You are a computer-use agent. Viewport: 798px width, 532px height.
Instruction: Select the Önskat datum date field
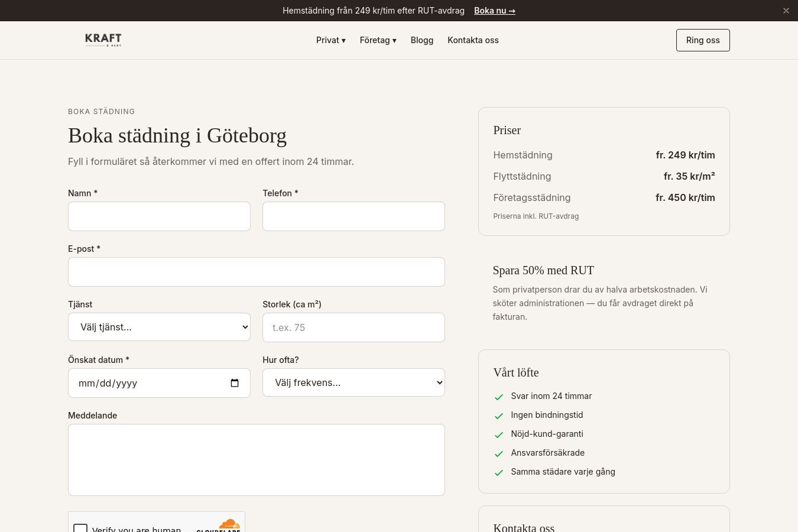coord(159,383)
